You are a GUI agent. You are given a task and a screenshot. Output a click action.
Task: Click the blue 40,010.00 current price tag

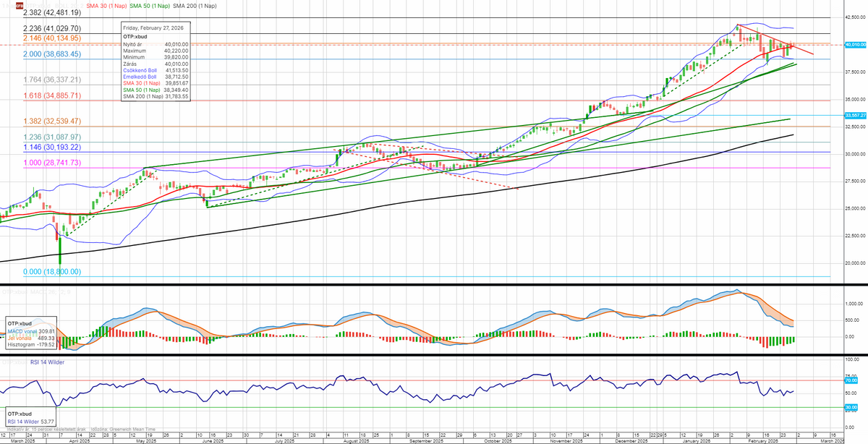point(856,45)
